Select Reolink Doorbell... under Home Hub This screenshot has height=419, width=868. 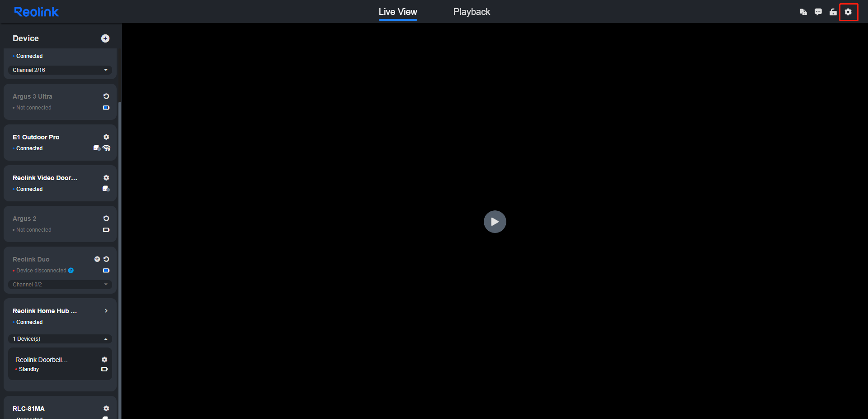60,364
